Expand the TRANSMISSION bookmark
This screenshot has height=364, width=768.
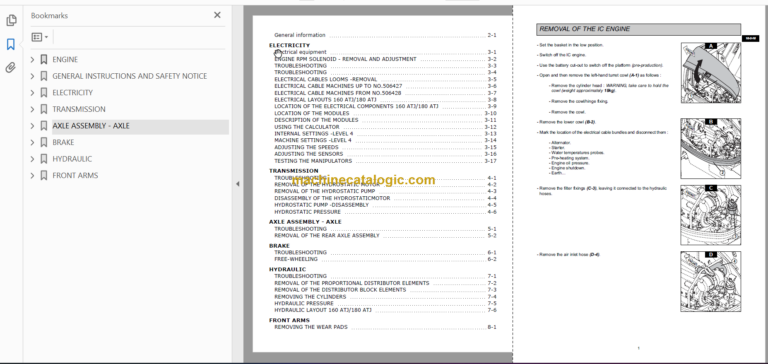(x=32, y=109)
